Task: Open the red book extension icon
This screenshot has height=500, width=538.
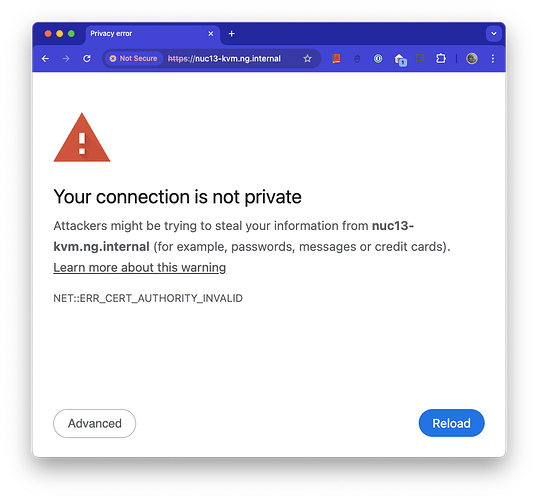Action: (x=336, y=59)
